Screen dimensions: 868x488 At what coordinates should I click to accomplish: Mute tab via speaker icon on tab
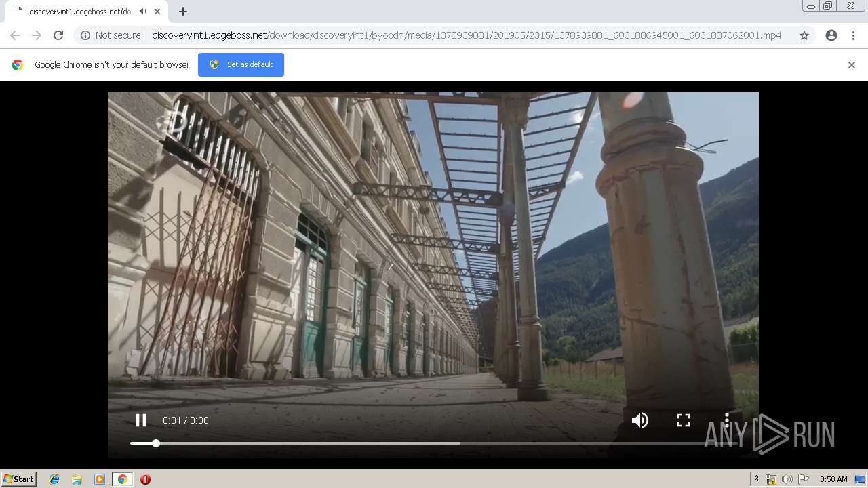(x=142, y=12)
